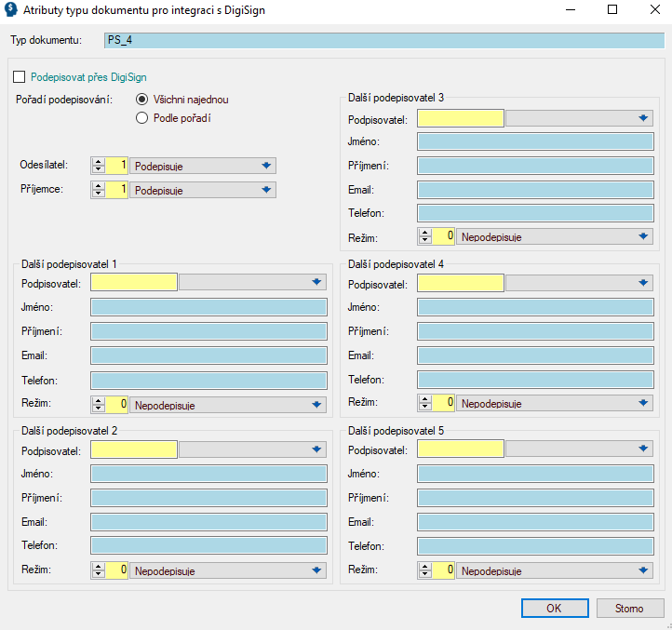Image resolution: width=672 pixels, height=630 pixels.
Task: Choose the Podle pořadí radio option
Action: 142,118
